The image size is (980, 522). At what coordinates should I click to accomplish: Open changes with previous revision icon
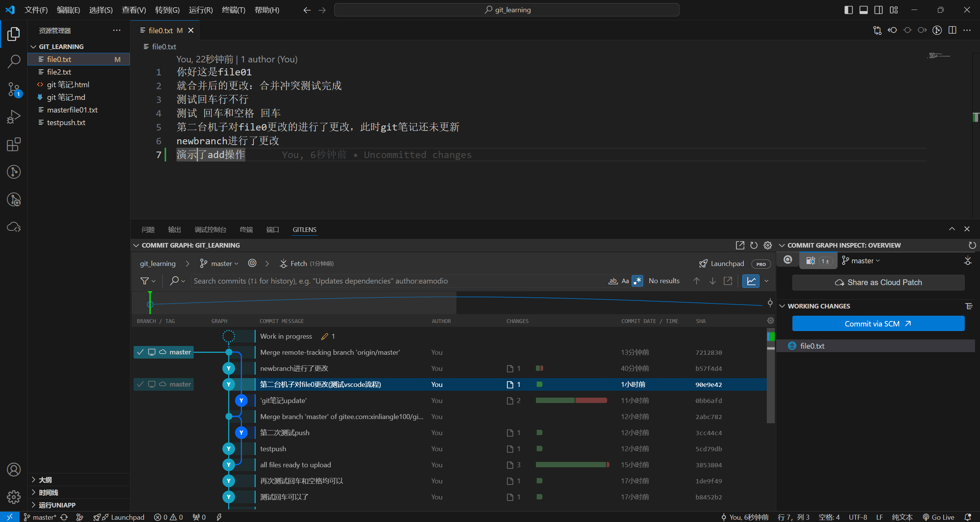(x=892, y=30)
